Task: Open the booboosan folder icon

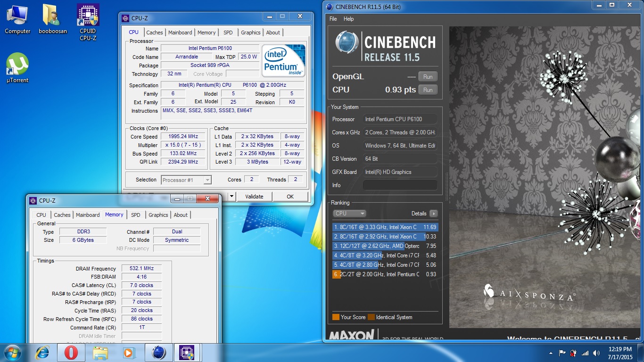Action: pyautogui.click(x=53, y=19)
